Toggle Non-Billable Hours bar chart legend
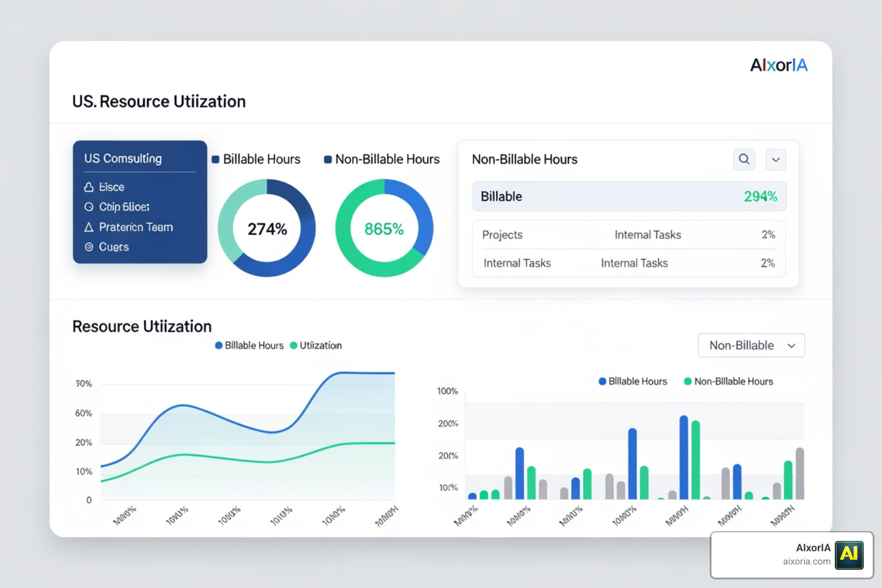This screenshot has height=588, width=882. tap(729, 381)
